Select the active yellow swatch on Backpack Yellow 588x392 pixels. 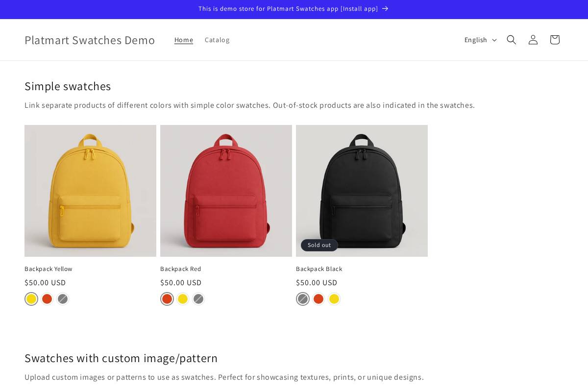pyautogui.click(x=31, y=299)
